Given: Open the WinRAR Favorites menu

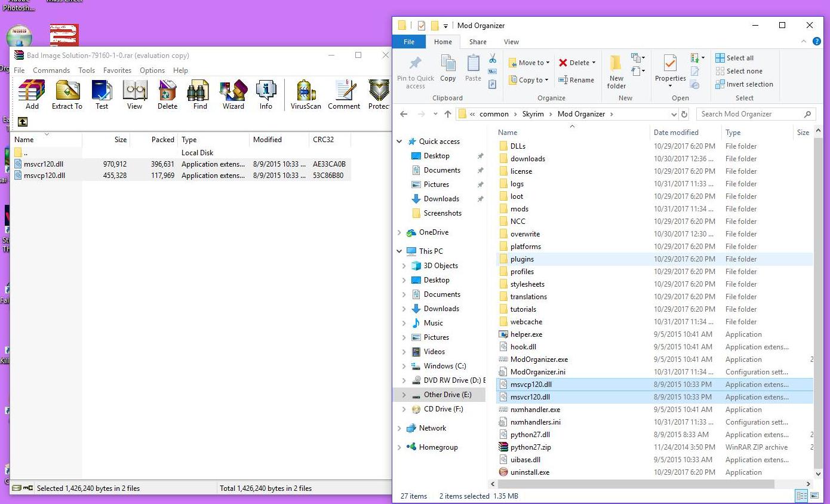Looking at the screenshot, I should (x=117, y=70).
